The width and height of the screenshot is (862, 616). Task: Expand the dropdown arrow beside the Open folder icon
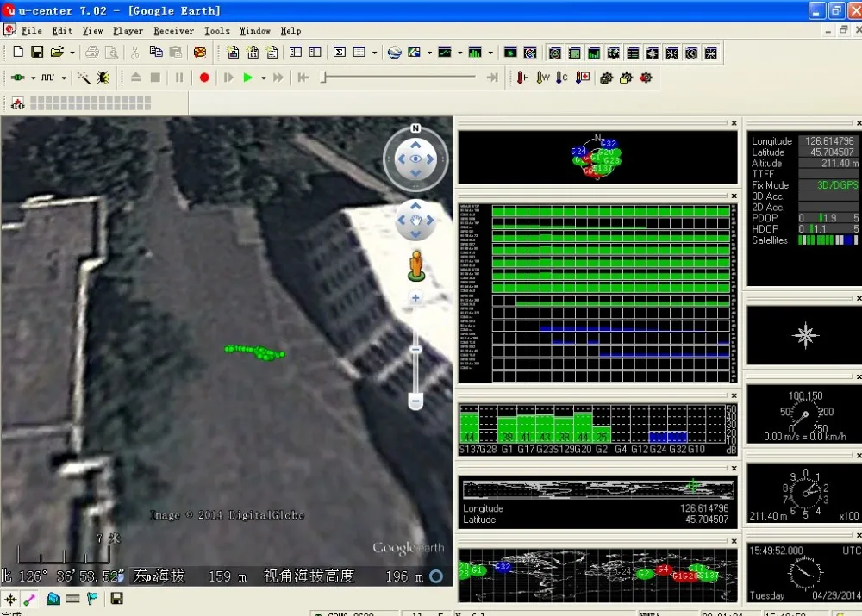72,53
